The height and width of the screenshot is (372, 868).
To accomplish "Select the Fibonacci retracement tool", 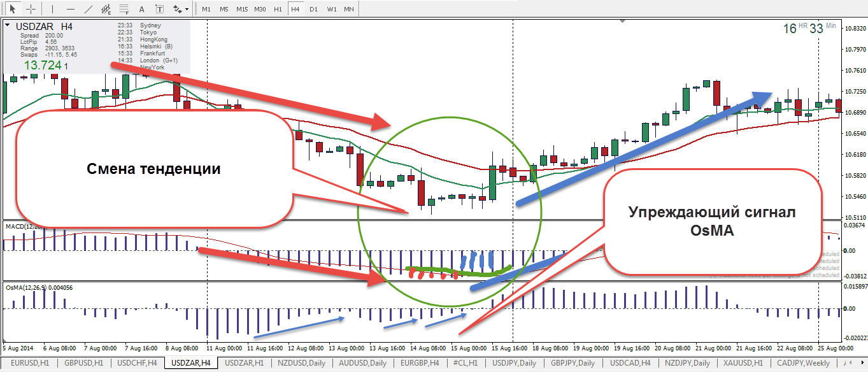I will point(124,10).
